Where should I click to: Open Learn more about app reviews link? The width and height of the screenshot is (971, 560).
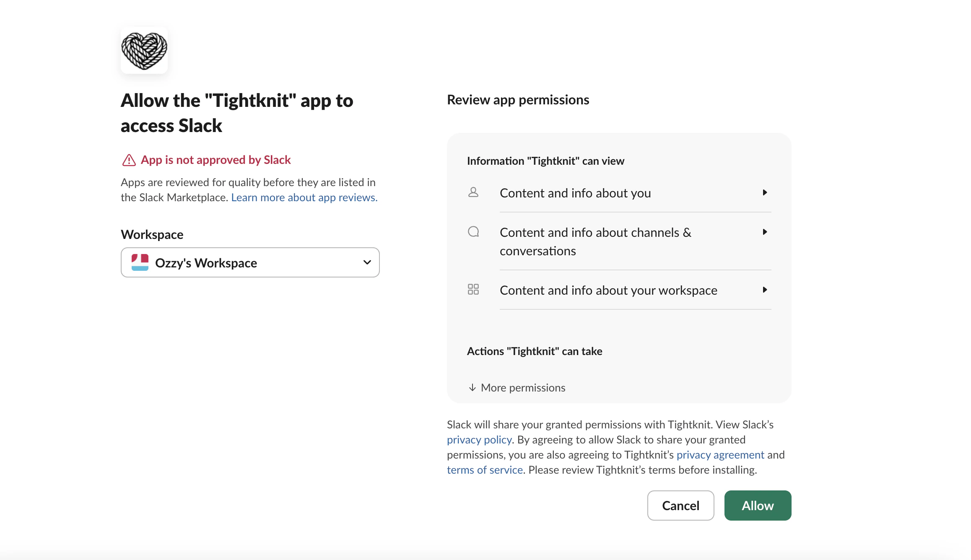[x=304, y=197]
